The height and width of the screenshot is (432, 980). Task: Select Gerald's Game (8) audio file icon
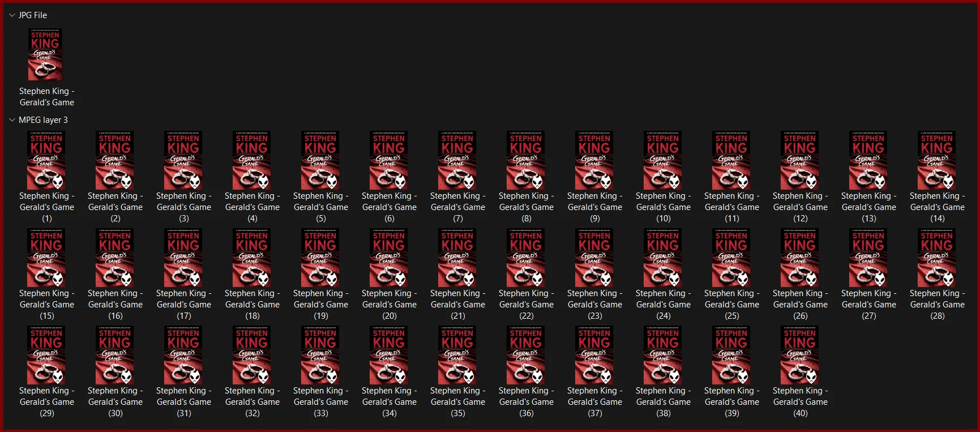pos(526,160)
